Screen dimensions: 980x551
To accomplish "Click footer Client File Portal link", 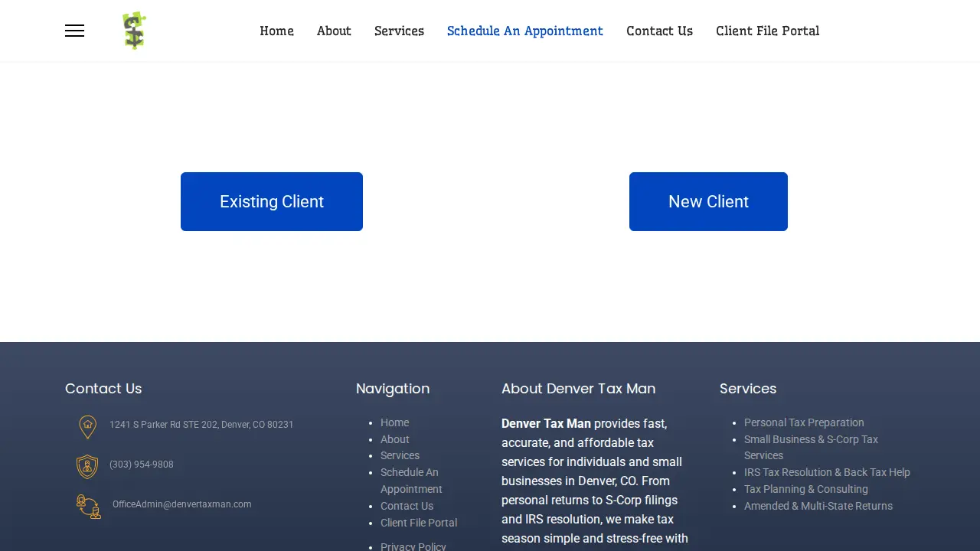I will point(419,523).
